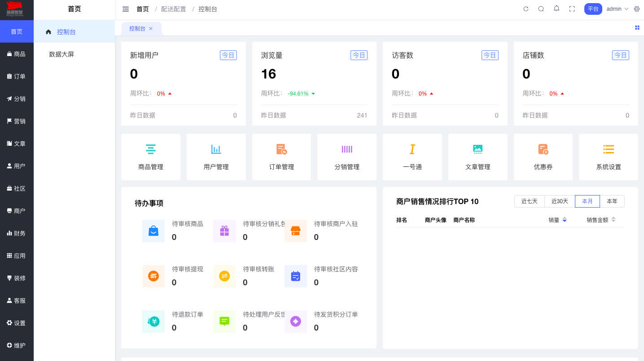Open 订单 sidebar menu
Image resolution: width=644 pixels, height=361 pixels.
[17, 76]
